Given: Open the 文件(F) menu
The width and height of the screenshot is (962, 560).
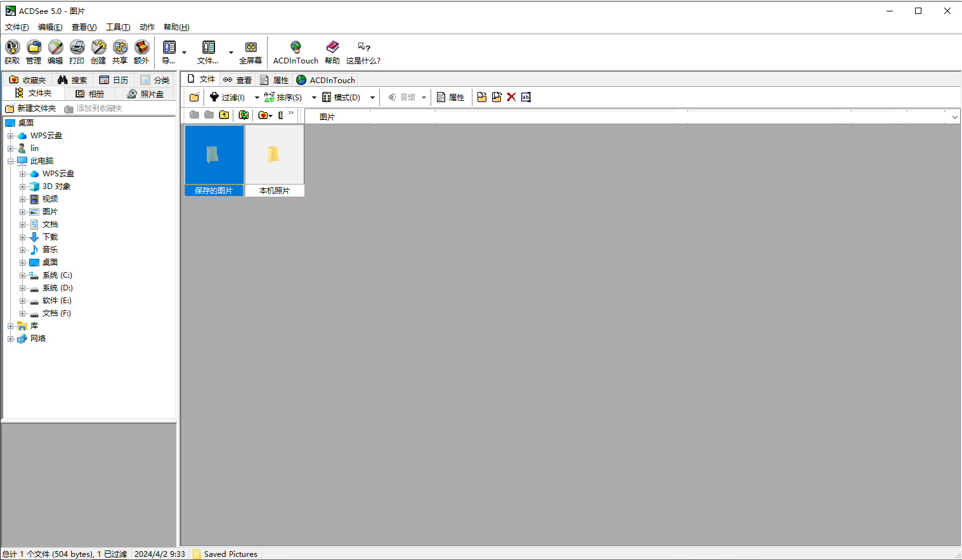Looking at the screenshot, I should coord(17,27).
